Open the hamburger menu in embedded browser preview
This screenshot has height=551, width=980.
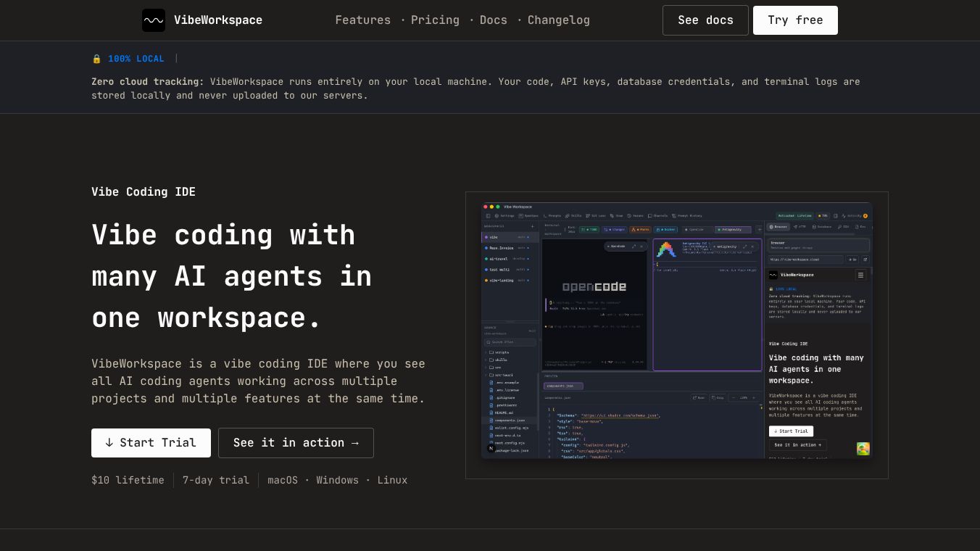coord(860,275)
